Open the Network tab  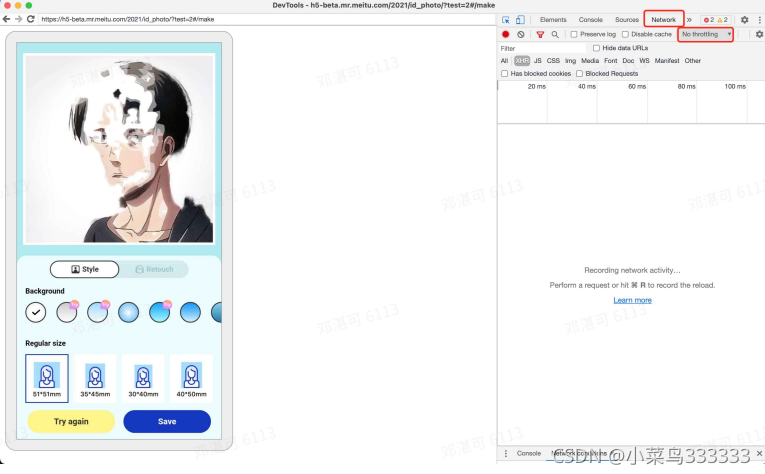coord(664,20)
